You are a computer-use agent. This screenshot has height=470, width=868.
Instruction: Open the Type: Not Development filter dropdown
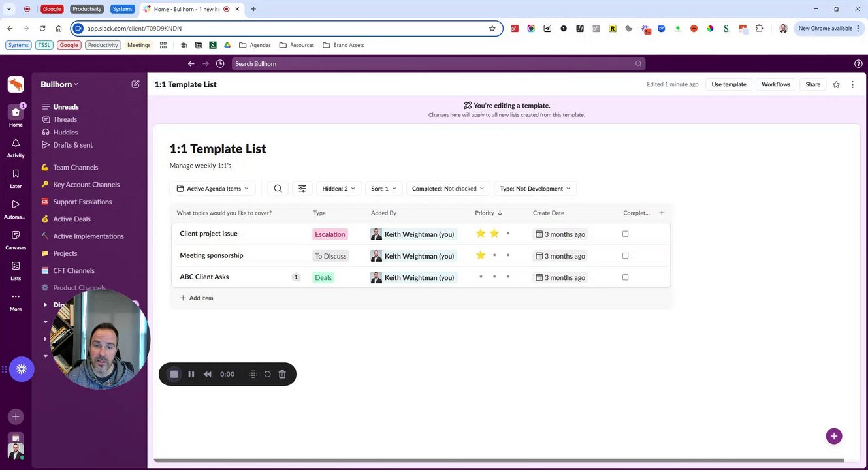535,189
